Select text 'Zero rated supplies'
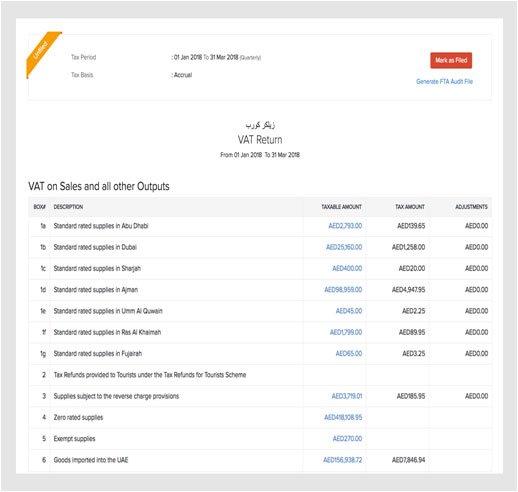 (78, 417)
